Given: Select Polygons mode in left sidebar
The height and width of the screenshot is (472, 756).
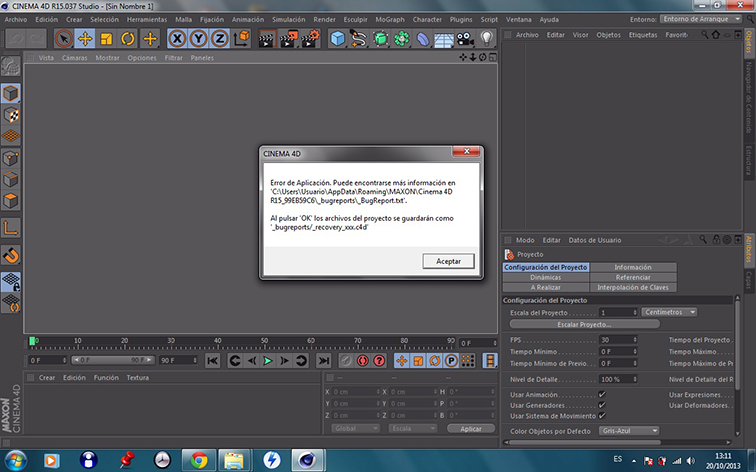Looking at the screenshot, I should click(x=11, y=201).
